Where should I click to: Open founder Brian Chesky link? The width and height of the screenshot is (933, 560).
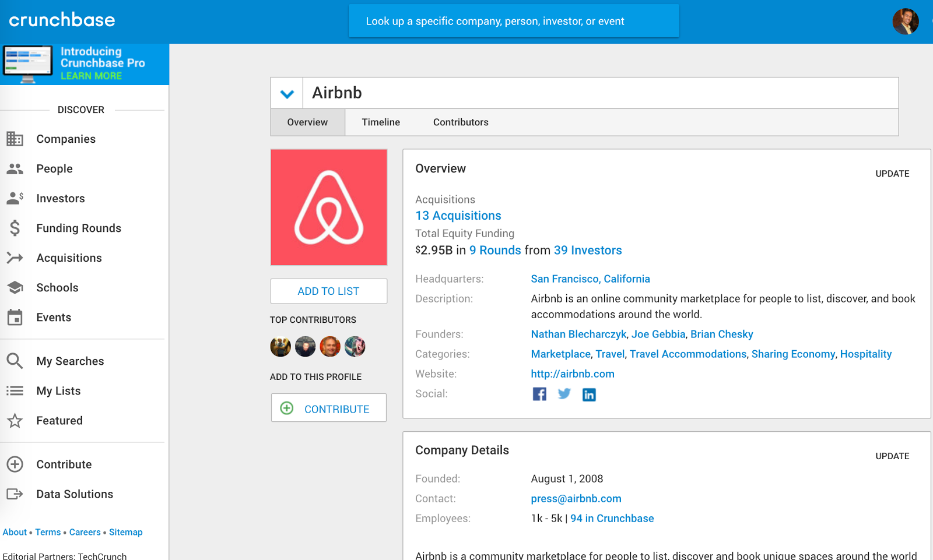tap(722, 334)
